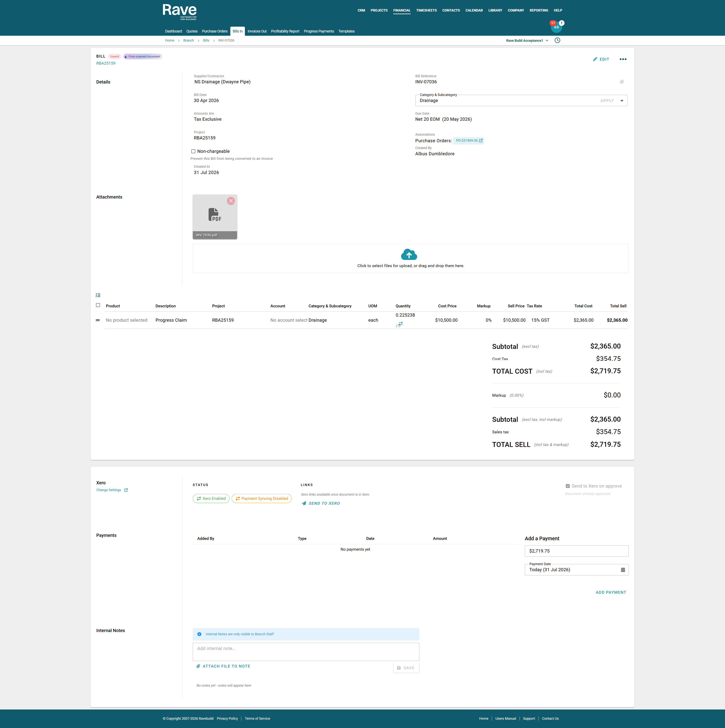Click the quantity conversion arrows icon
This screenshot has height=728, width=725.
coord(400,324)
